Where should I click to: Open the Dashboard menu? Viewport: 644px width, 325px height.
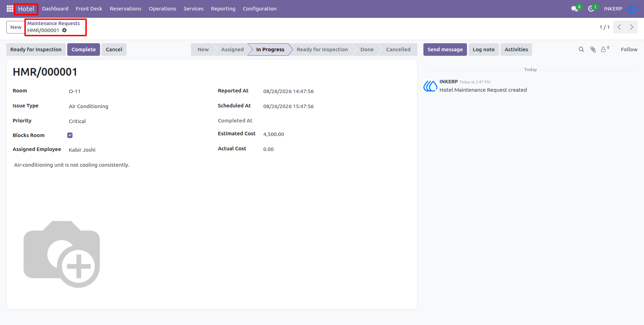[x=55, y=9]
